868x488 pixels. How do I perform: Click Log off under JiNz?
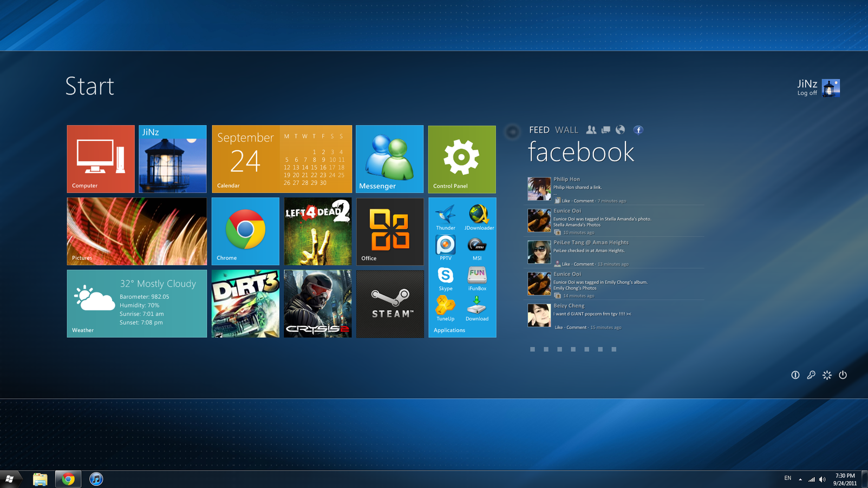pyautogui.click(x=807, y=93)
